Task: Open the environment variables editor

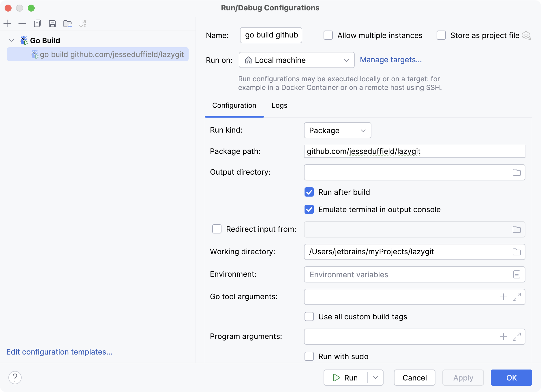Action: pyautogui.click(x=516, y=274)
